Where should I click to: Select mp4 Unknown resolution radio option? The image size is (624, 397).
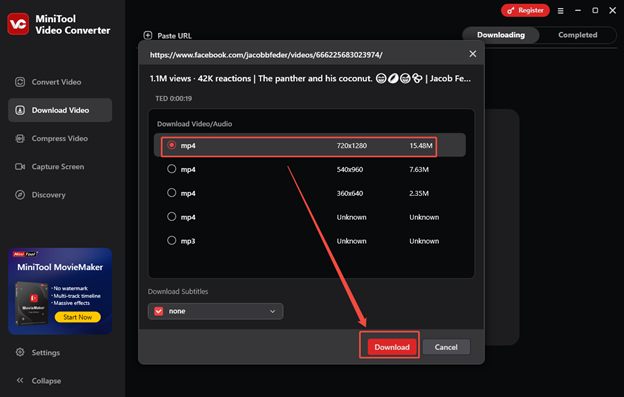point(172,217)
